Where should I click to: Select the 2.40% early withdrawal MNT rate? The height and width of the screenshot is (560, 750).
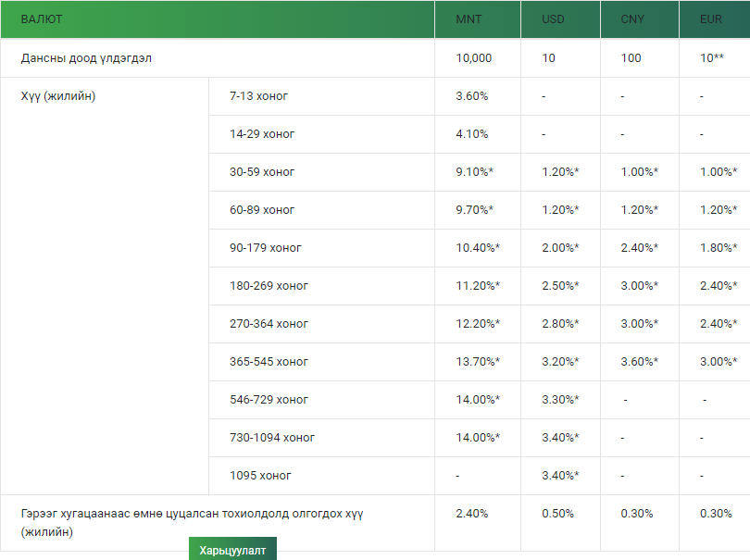tap(472, 514)
